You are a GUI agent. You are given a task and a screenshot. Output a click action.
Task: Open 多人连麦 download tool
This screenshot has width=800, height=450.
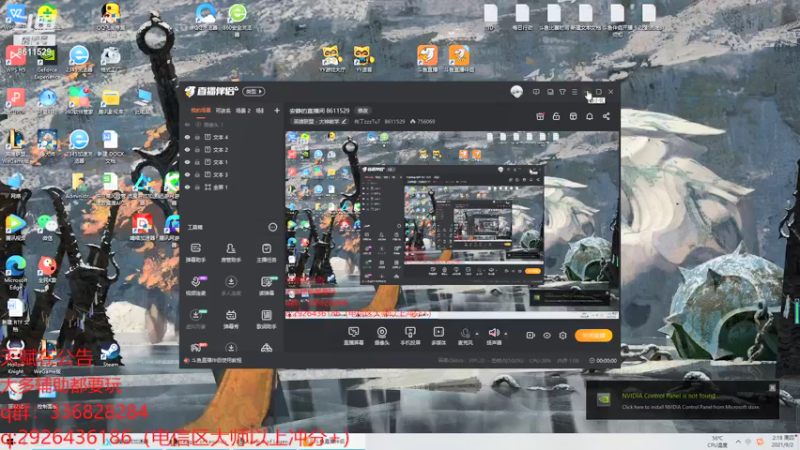(x=231, y=286)
